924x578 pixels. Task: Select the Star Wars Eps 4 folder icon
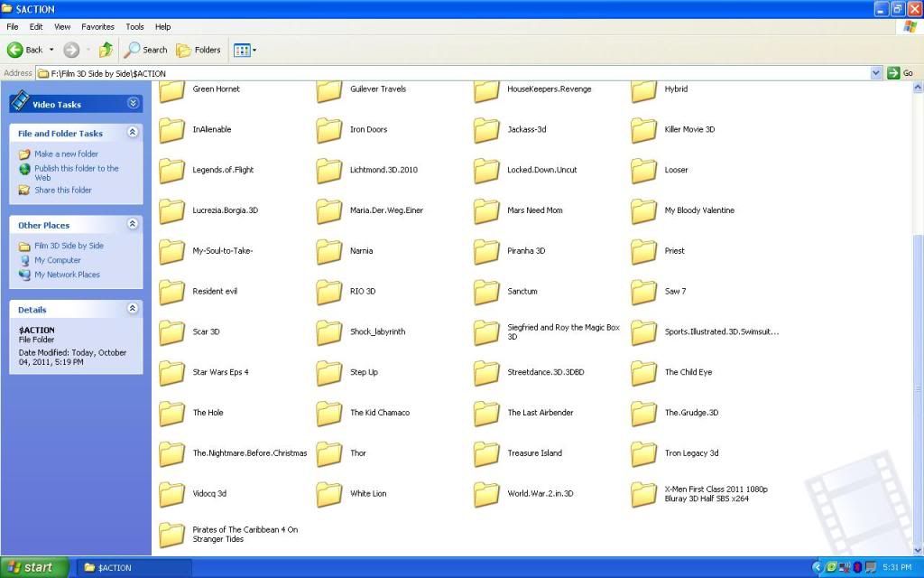tap(172, 373)
